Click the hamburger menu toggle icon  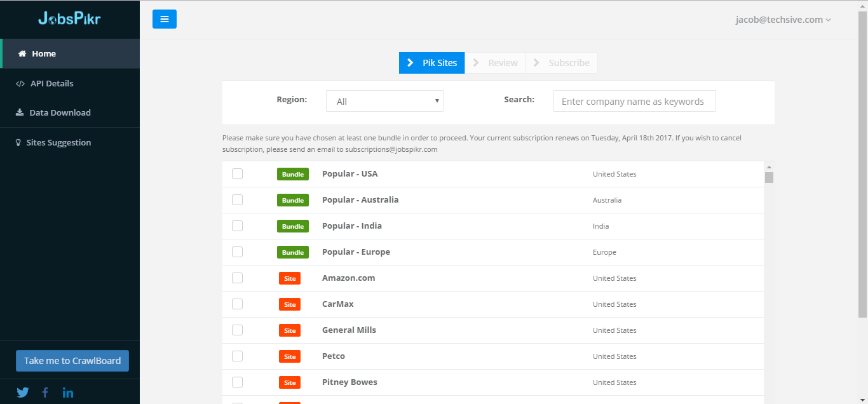pyautogui.click(x=164, y=19)
